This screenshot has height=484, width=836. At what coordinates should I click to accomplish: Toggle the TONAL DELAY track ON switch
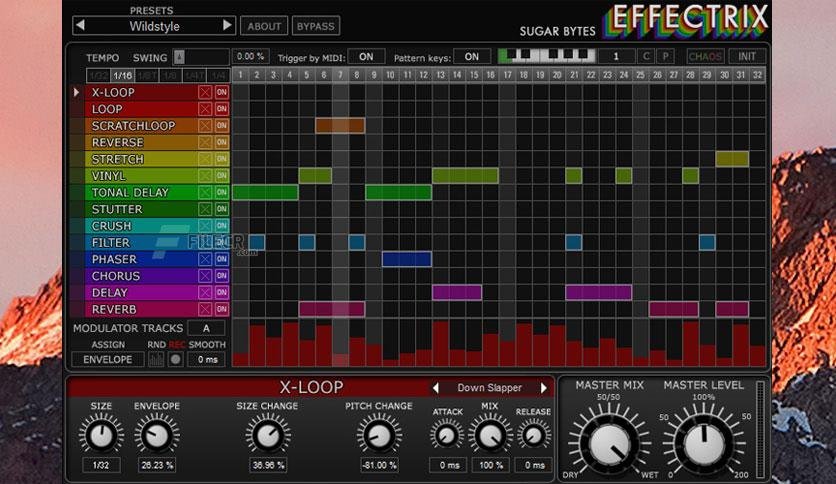coord(222,192)
